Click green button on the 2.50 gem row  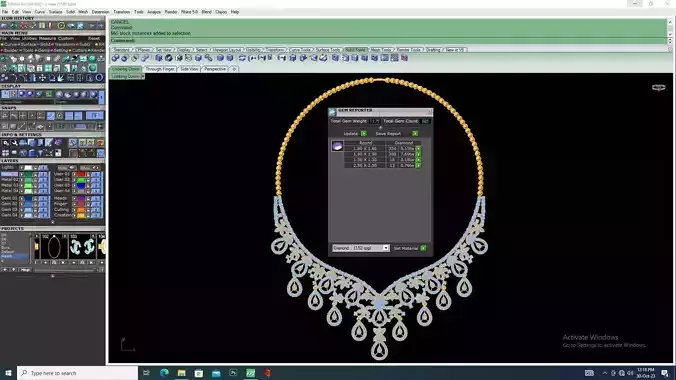tap(418, 165)
